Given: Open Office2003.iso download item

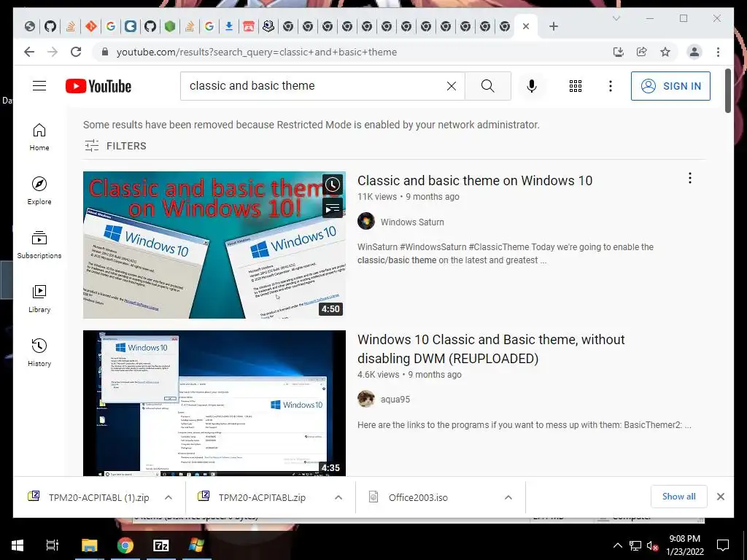Looking at the screenshot, I should [x=418, y=497].
